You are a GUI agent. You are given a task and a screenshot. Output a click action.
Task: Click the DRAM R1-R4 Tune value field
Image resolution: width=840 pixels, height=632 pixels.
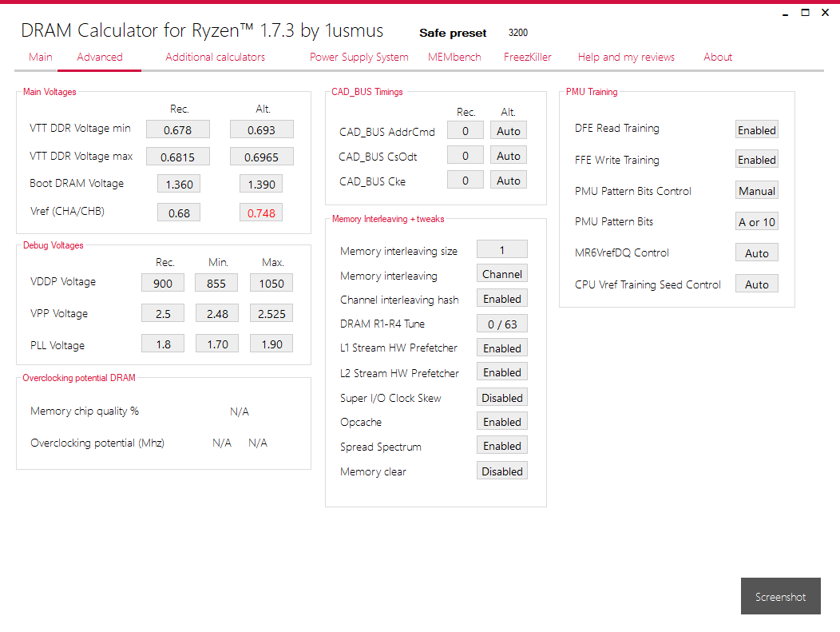pyautogui.click(x=502, y=324)
